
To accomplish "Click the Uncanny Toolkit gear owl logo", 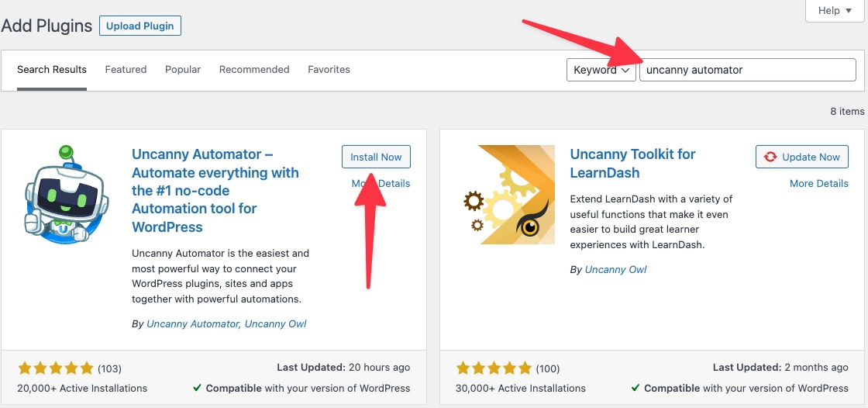I will 508,195.
